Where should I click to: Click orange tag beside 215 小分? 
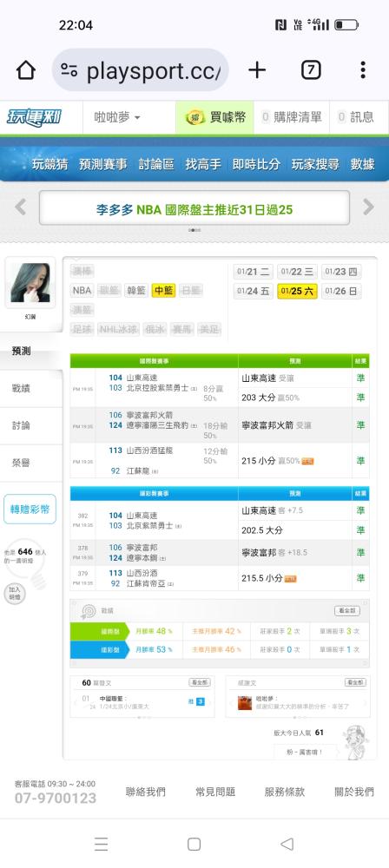point(307,461)
